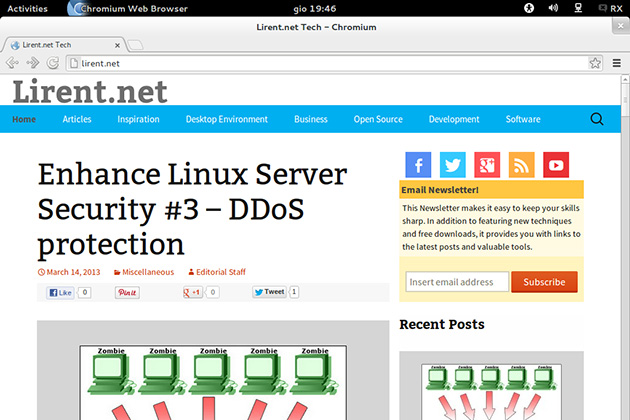Open the Chromium hamburger menu
The width and height of the screenshot is (630, 420).
(x=616, y=63)
